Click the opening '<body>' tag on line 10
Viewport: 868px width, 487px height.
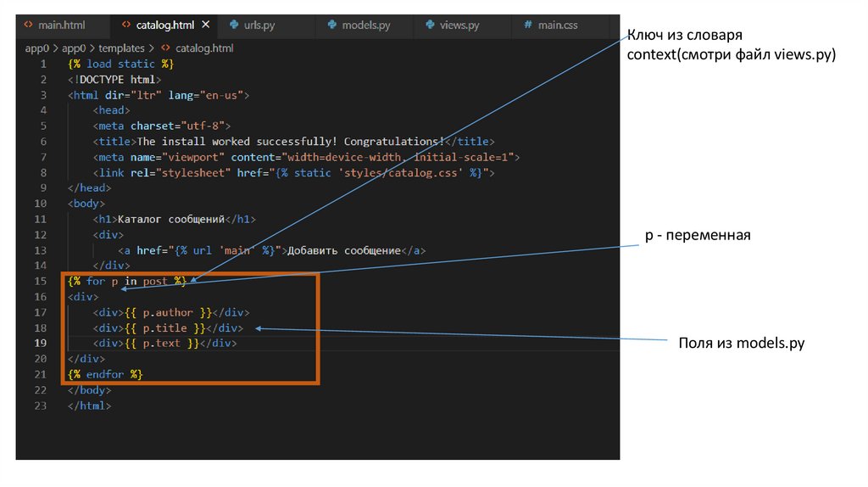(x=86, y=204)
